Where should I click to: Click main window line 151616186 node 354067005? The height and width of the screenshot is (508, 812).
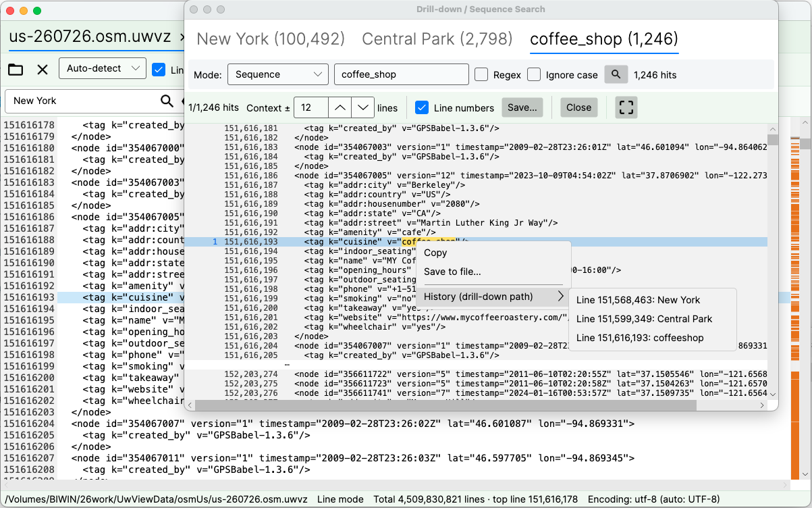click(128, 217)
